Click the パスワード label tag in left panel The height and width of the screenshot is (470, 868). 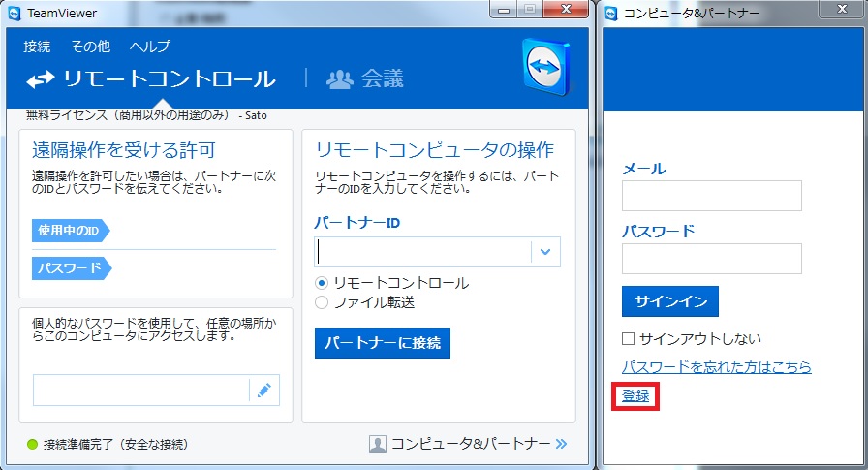pyautogui.click(x=72, y=268)
